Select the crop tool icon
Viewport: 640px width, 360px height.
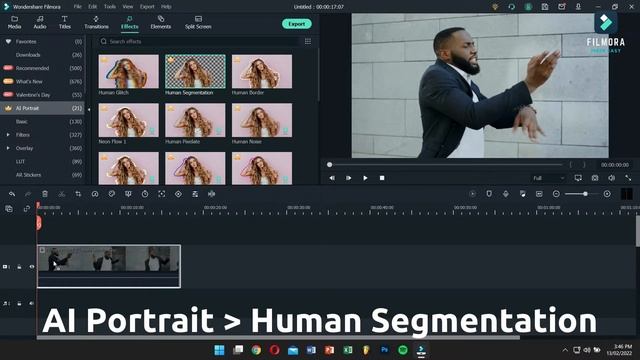[78, 194]
